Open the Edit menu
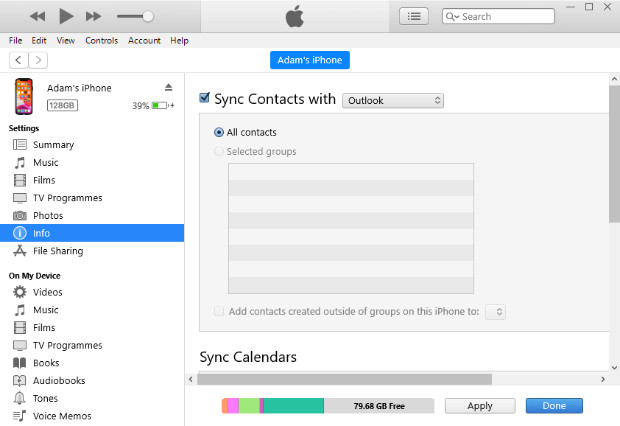Image resolution: width=620 pixels, height=426 pixels. pos(39,40)
